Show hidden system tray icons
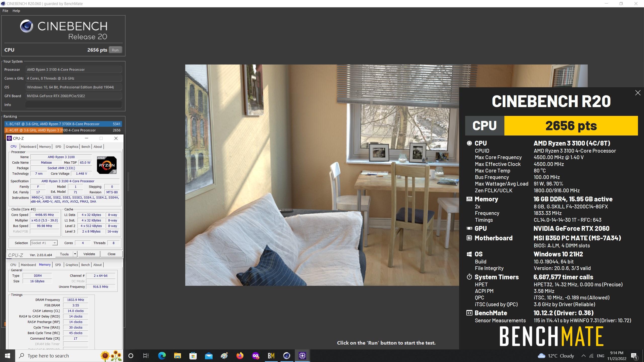 (x=583, y=356)
